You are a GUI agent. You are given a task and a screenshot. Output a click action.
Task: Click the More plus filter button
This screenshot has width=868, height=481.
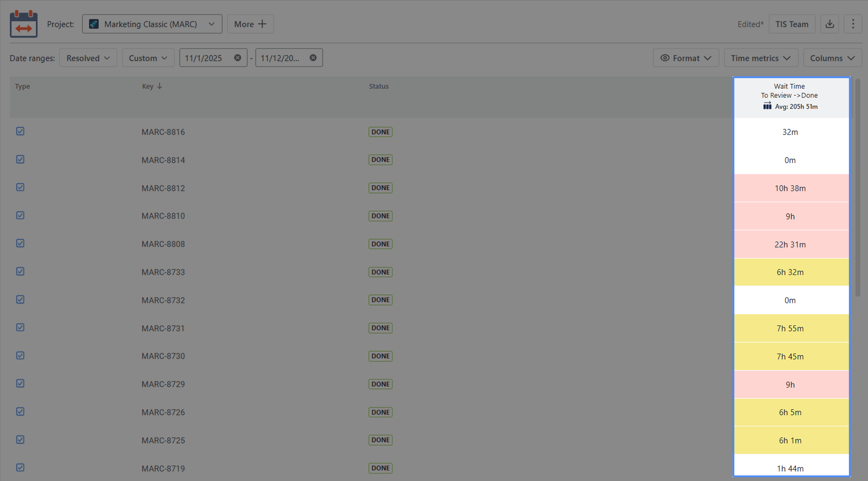pos(251,24)
